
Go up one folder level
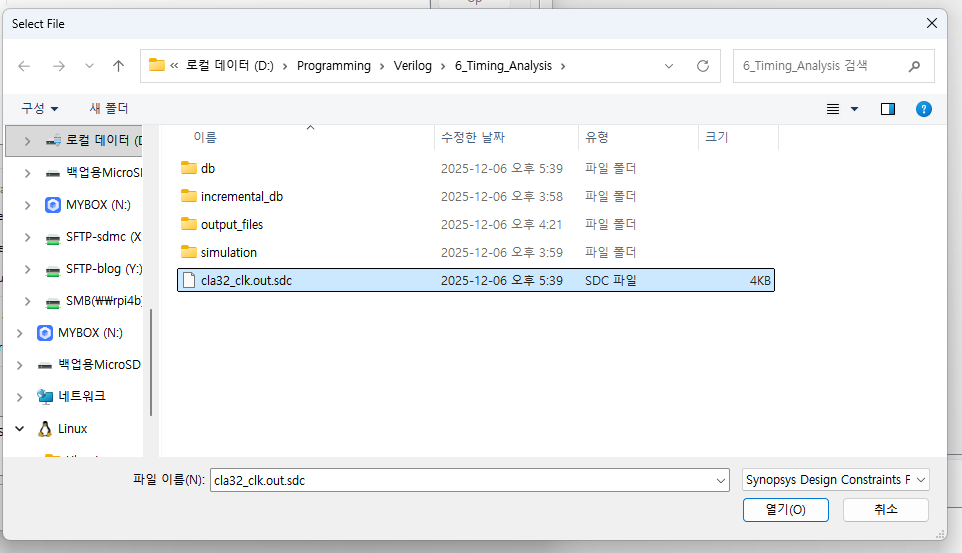tap(118, 66)
